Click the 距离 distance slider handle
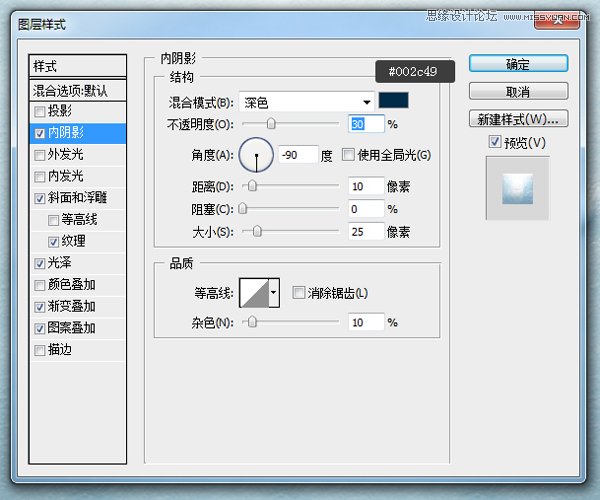Viewport: 600px width, 500px height. click(252, 186)
